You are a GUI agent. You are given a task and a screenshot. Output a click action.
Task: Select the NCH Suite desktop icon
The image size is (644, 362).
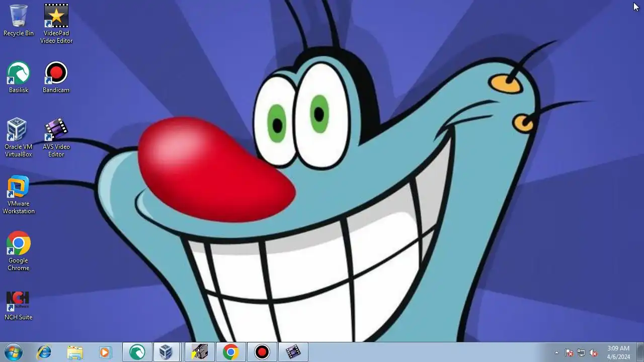tap(19, 305)
